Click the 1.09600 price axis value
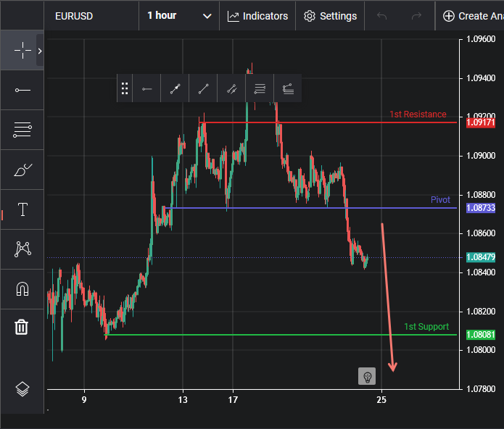Image resolution: width=504 pixels, height=429 pixels. click(481, 39)
